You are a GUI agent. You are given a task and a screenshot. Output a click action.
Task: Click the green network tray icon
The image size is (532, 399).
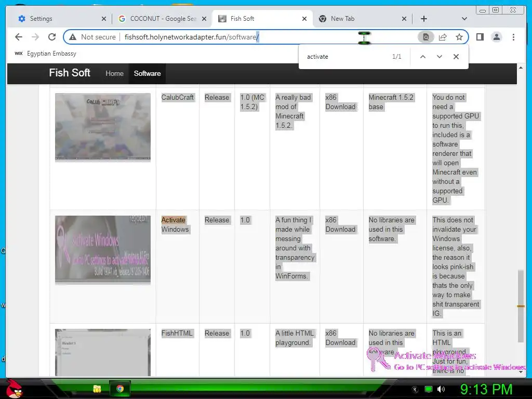pyautogui.click(x=429, y=389)
